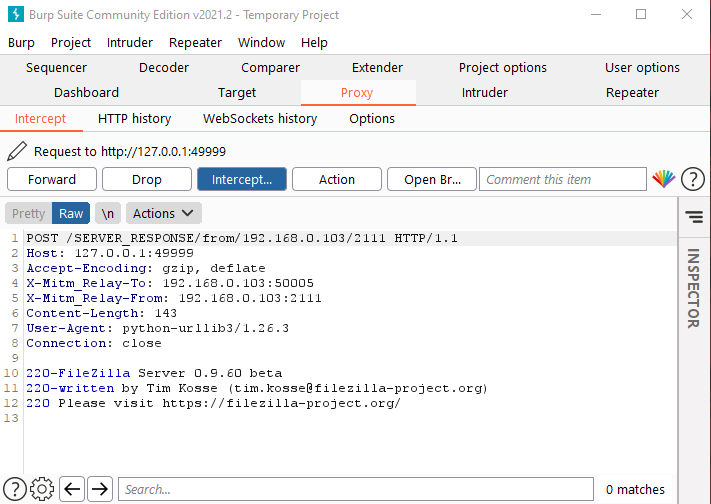711x504 pixels.
Task: Click into the Comment this item field
Action: pyautogui.click(x=563, y=179)
